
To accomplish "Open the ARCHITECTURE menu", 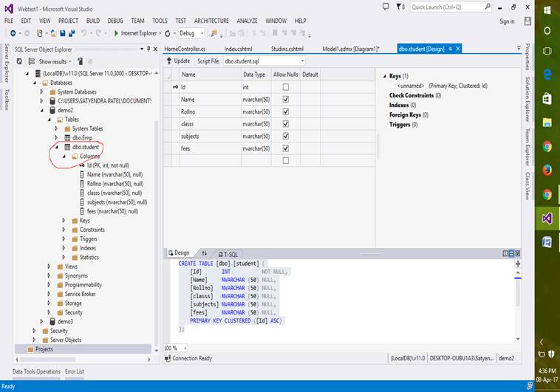I will [211, 21].
